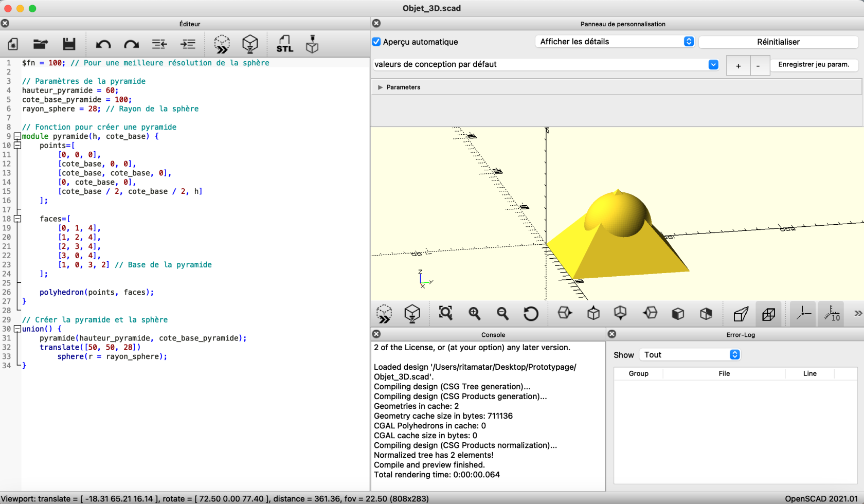This screenshot has width=864, height=504.
Task: Show more viewport toolbar items
Action: pyautogui.click(x=858, y=313)
